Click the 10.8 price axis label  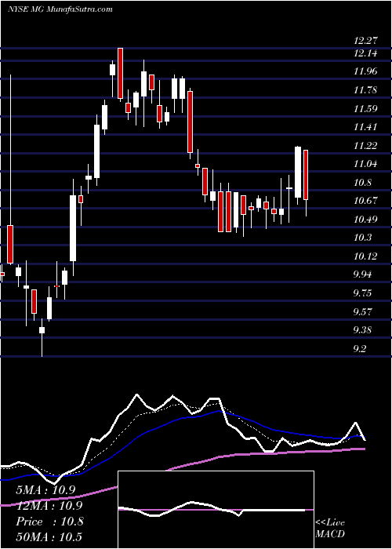coord(362,183)
